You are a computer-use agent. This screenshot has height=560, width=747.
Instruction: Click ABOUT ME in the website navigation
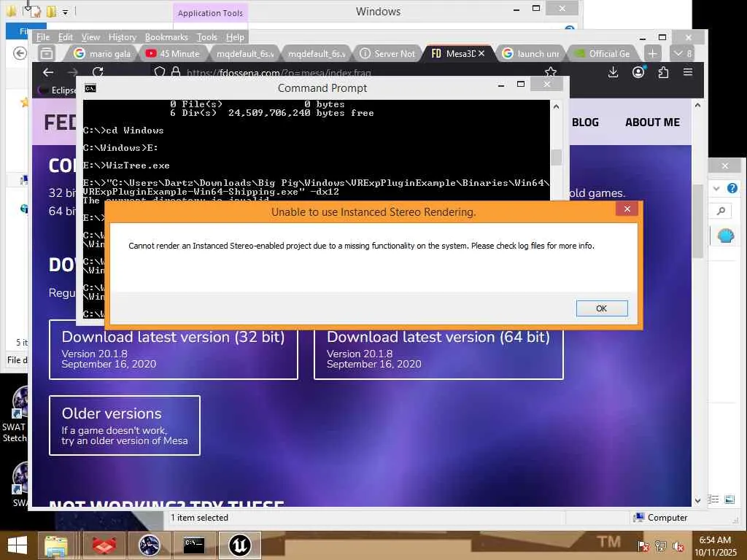pyautogui.click(x=652, y=122)
